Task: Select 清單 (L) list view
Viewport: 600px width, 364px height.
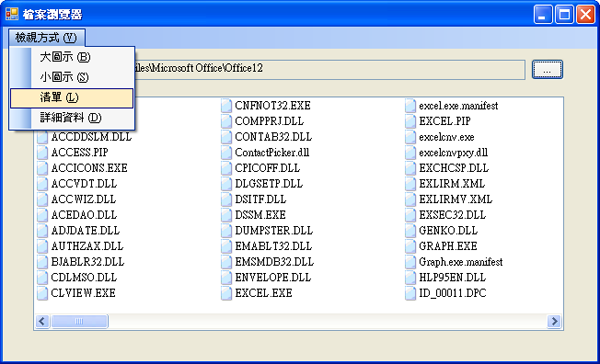Action: click(72, 98)
